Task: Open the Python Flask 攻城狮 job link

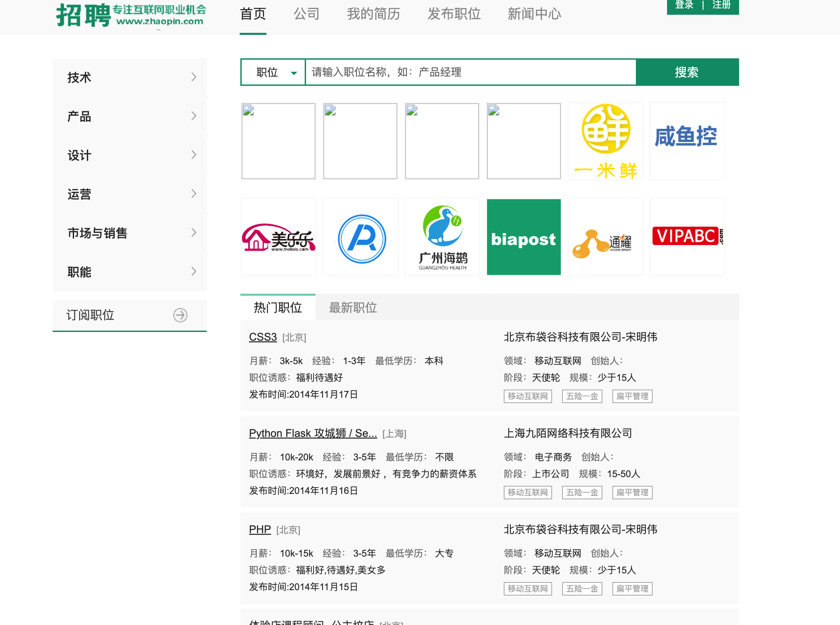Action: point(313,433)
